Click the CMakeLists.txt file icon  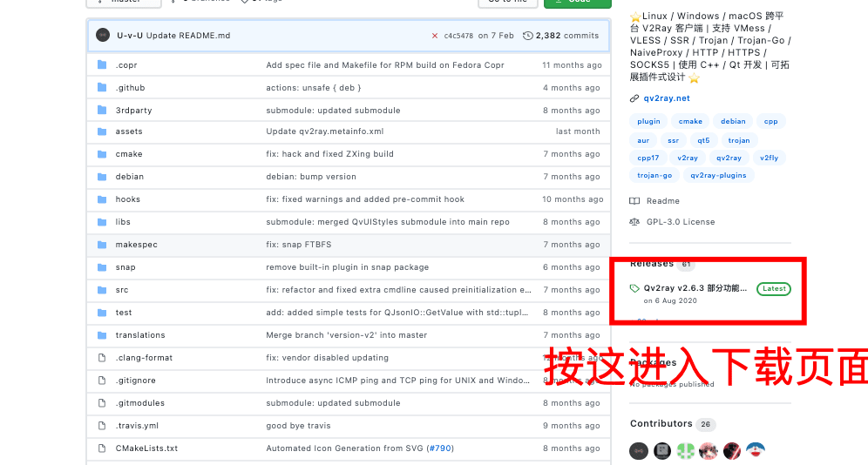point(102,448)
